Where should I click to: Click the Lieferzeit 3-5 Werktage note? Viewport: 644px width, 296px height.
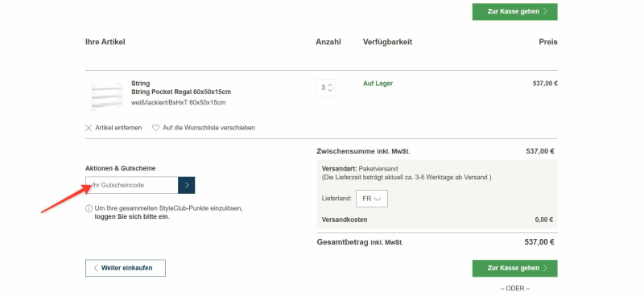(x=407, y=177)
